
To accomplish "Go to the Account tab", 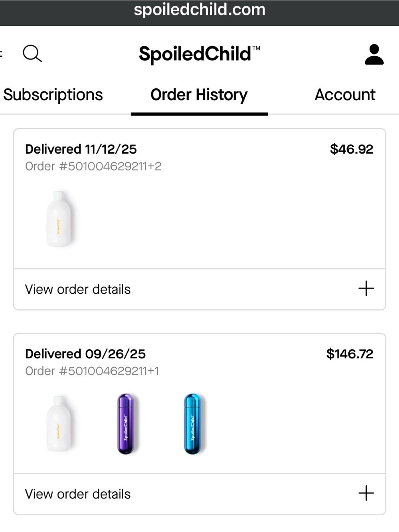I will coord(345,95).
